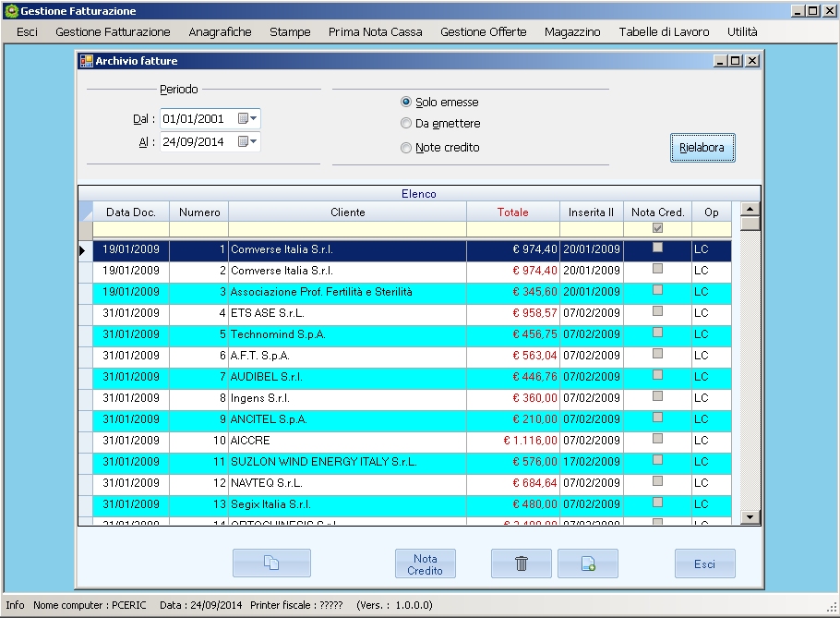This screenshot has height=618, width=840.
Task: Check Nota Cred. box for invoice number 2
Action: click(x=657, y=269)
